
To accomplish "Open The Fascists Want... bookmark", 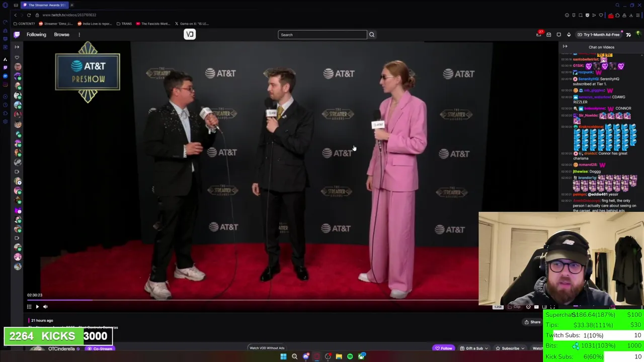I will (153, 24).
